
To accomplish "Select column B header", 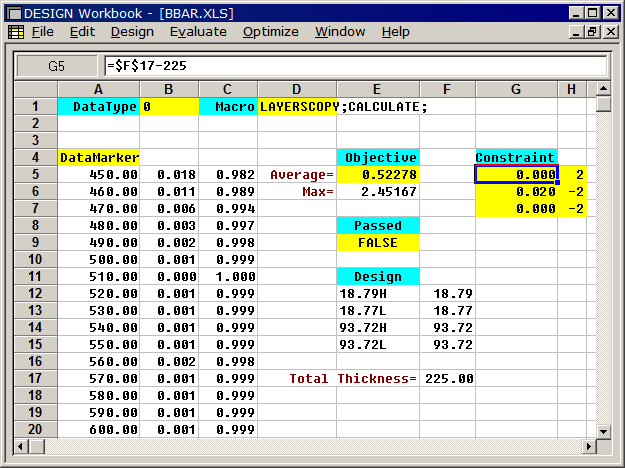I will tap(169, 89).
